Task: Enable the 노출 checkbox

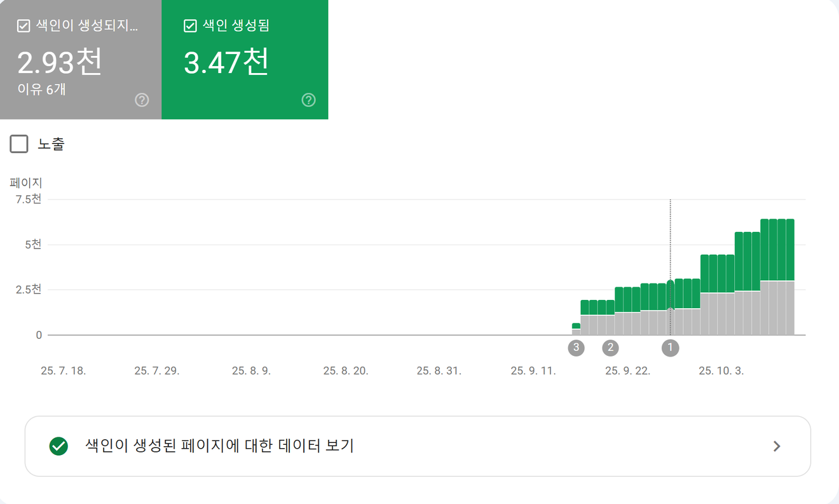Action: pos(19,144)
